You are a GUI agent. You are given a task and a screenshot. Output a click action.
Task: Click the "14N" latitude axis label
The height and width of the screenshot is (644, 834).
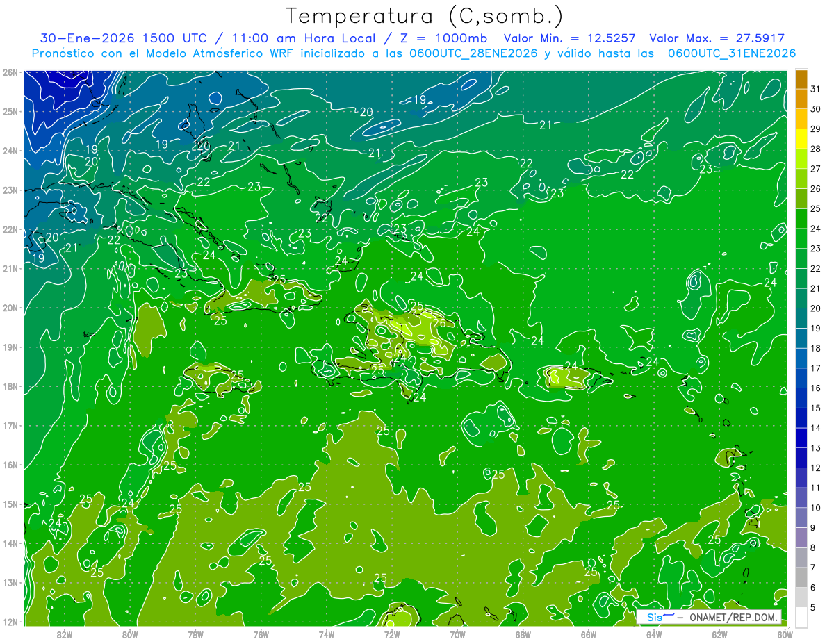(x=10, y=543)
